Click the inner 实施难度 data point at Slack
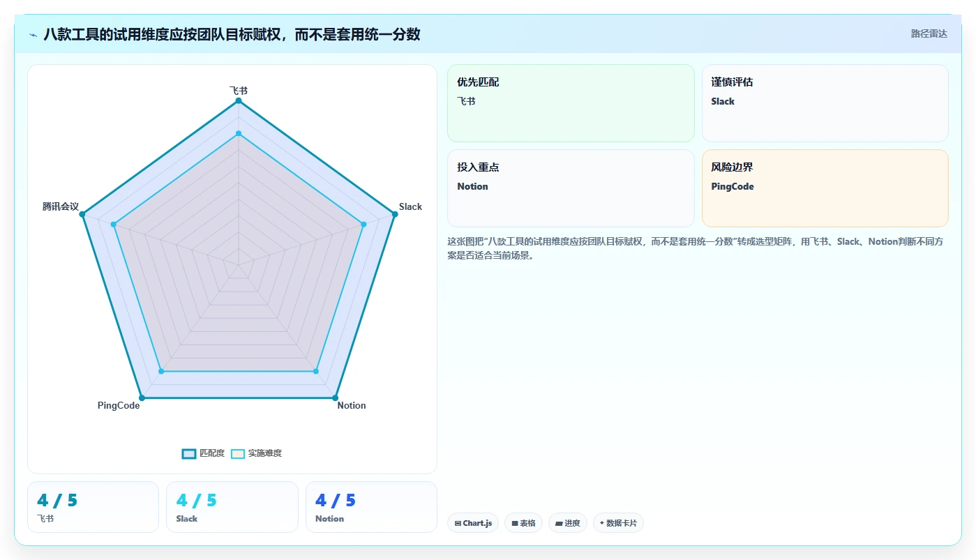The width and height of the screenshot is (976, 560). coord(363,225)
